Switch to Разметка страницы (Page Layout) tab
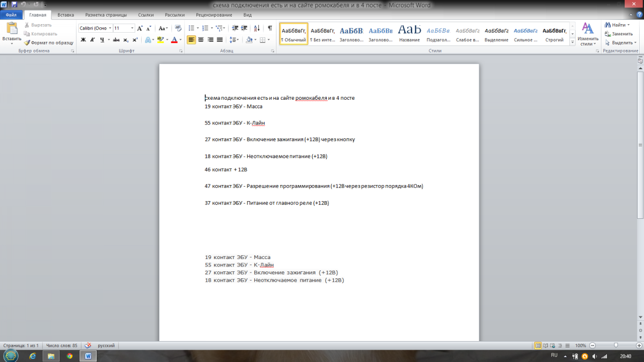This screenshot has width=644, height=362. (x=105, y=15)
